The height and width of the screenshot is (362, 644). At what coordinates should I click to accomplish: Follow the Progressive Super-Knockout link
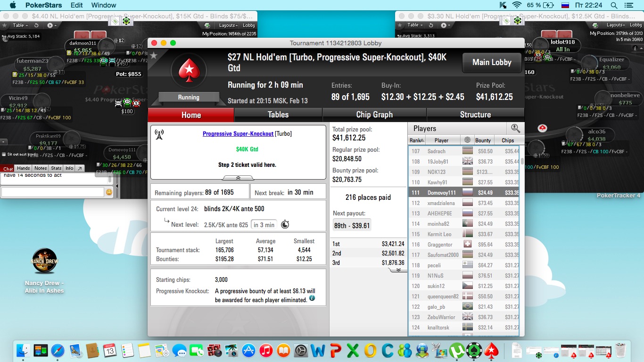pos(238,134)
